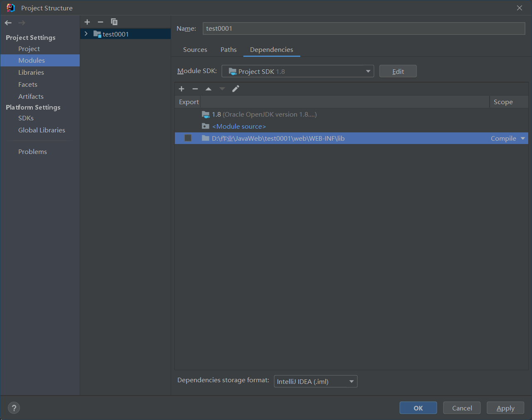Click the JDK 1.8 folder icon
Viewport: 532px width, 420px height.
(x=206, y=115)
